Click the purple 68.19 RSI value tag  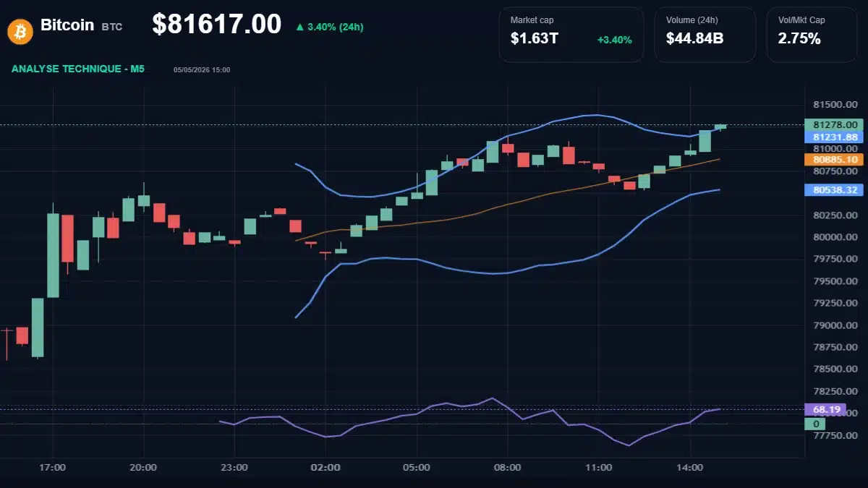coord(825,409)
